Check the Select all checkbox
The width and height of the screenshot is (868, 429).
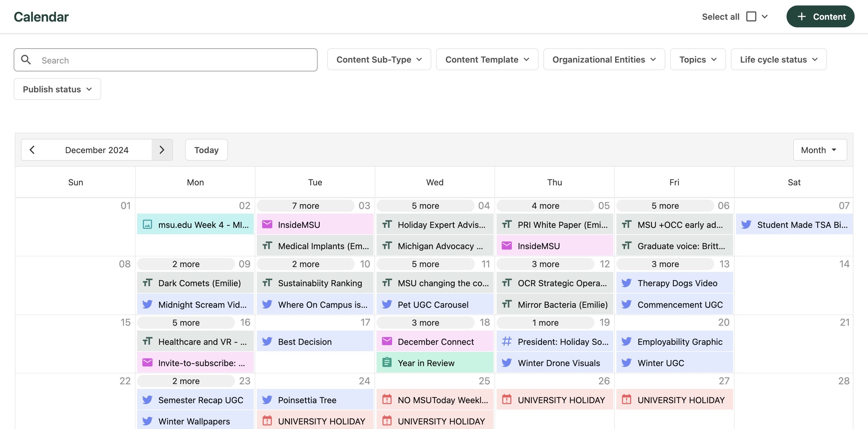[751, 16]
